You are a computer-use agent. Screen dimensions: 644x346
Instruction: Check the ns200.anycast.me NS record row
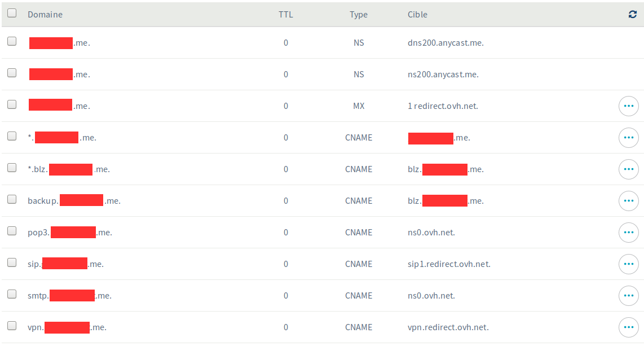(x=12, y=73)
